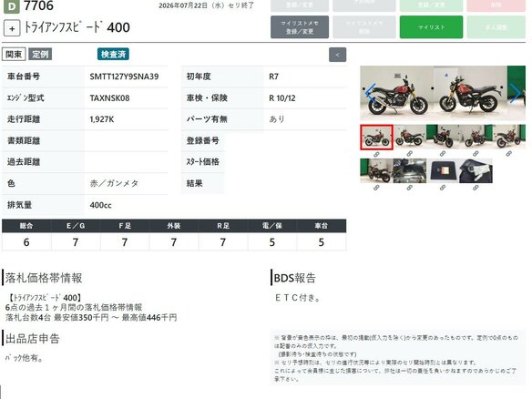This screenshot has height=399, width=532.
Task: Open the large right-side bike photo
Action: (x=470, y=93)
